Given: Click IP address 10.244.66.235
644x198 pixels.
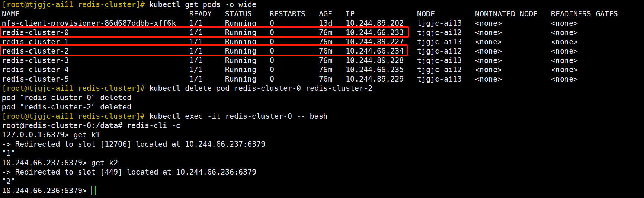Looking at the screenshot, I should pyautogui.click(x=375, y=70).
